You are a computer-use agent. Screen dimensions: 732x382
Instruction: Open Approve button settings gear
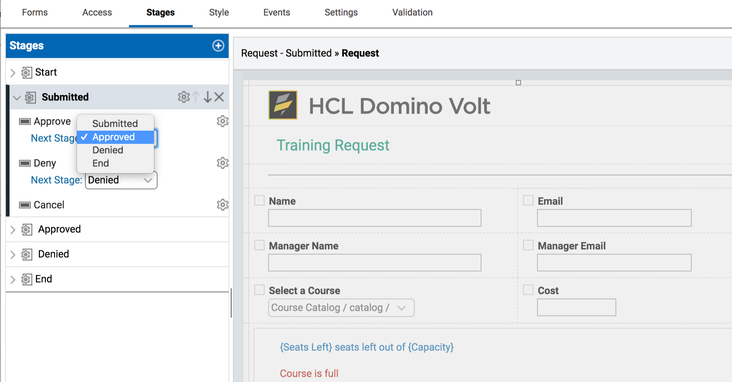pyautogui.click(x=223, y=121)
